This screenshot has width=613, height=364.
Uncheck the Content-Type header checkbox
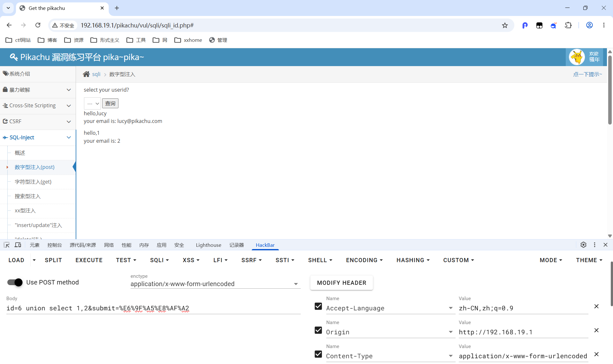click(318, 354)
